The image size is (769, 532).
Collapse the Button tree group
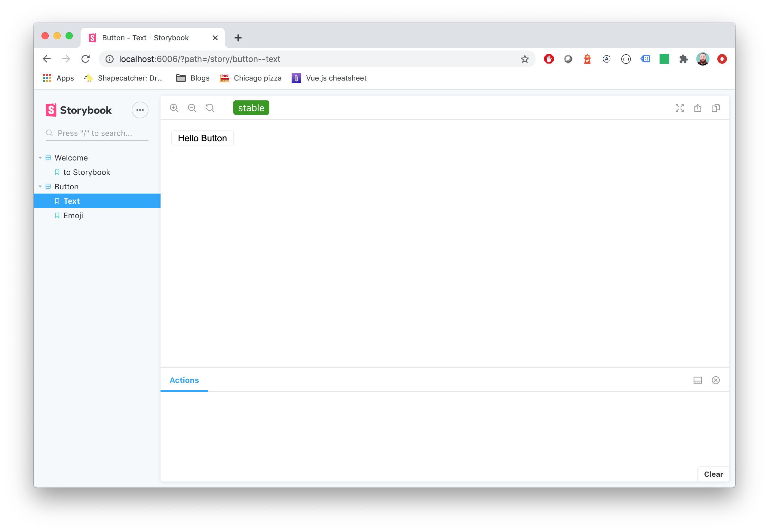pyautogui.click(x=40, y=187)
